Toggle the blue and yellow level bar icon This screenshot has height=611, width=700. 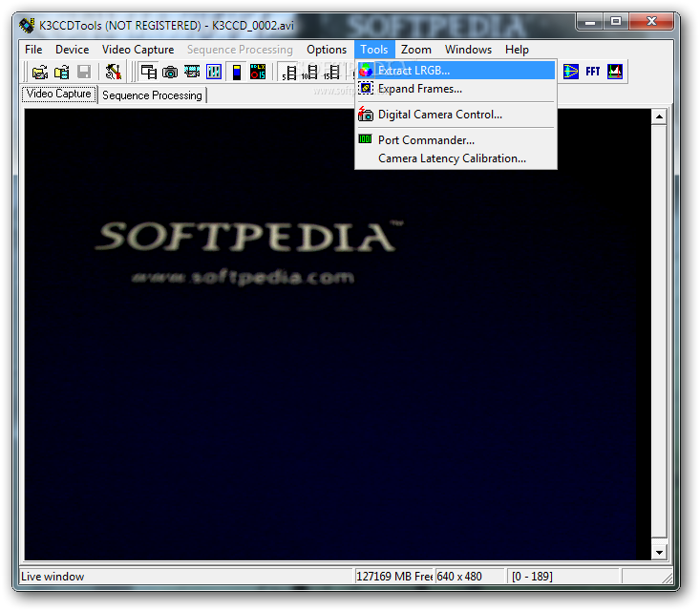pyautogui.click(x=237, y=72)
